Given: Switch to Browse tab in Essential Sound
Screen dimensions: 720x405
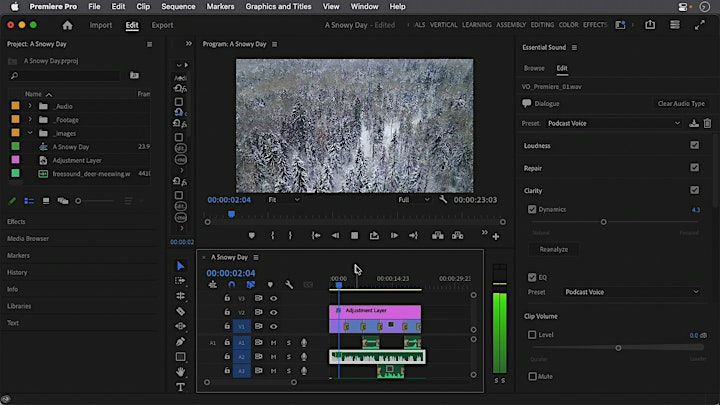Looking at the screenshot, I should click(x=534, y=68).
